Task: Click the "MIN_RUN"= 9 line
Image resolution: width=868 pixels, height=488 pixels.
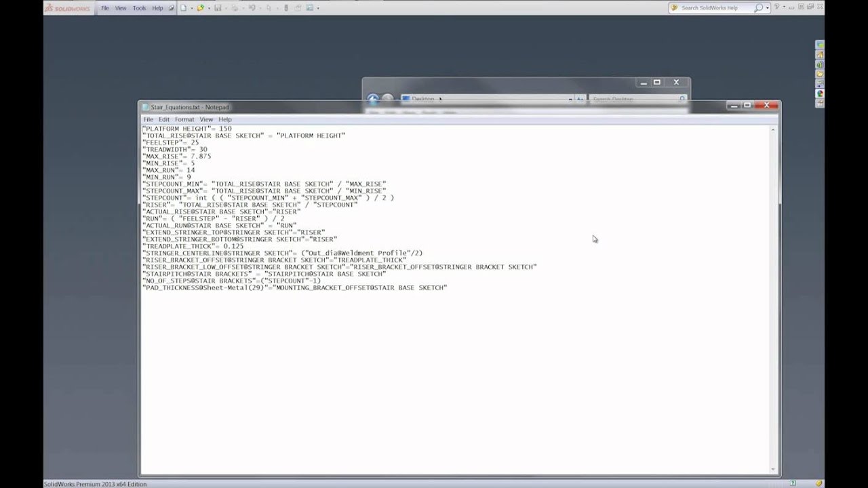Action: click(x=166, y=177)
